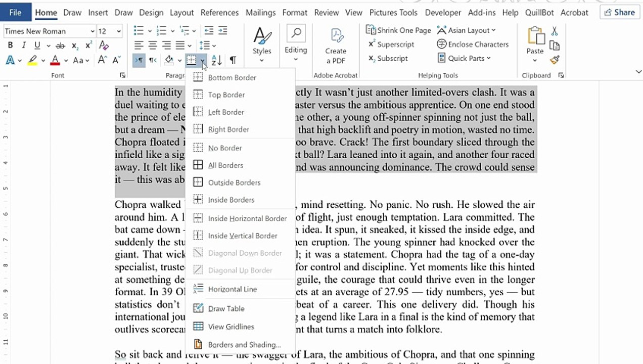The image size is (643, 364).
Task: Sort the selected text alphabetically
Action: [x=216, y=60]
